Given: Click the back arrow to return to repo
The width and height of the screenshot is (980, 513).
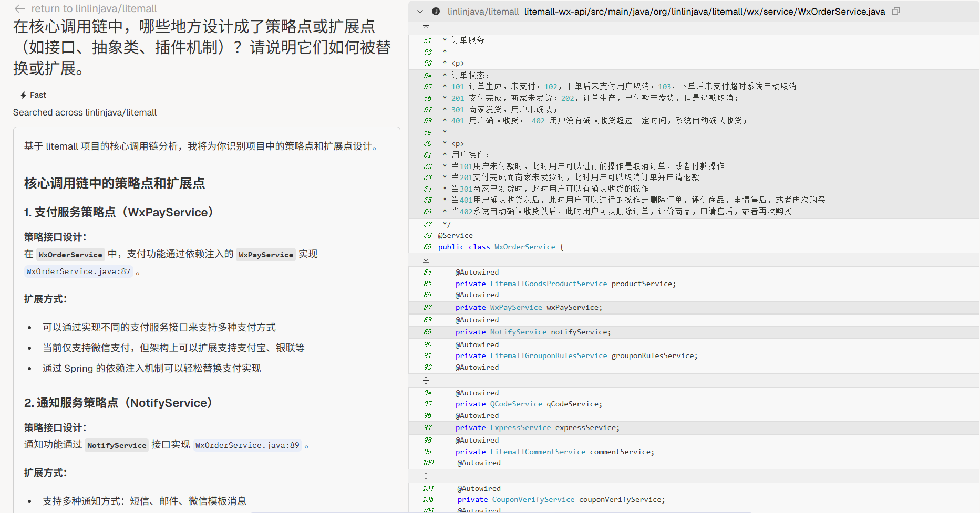Looking at the screenshot, I should pyautogui.click(x=19, y=9).
